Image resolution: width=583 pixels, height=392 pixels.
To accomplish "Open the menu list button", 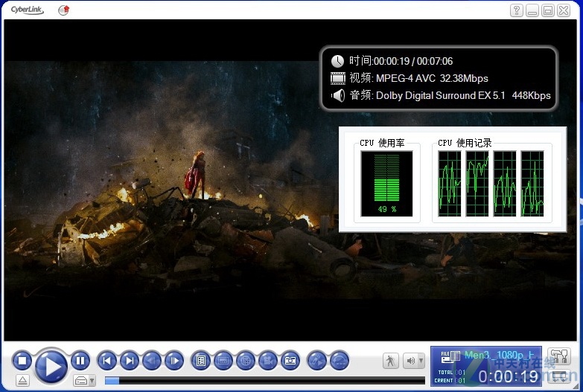I will [x=201, y=361].
